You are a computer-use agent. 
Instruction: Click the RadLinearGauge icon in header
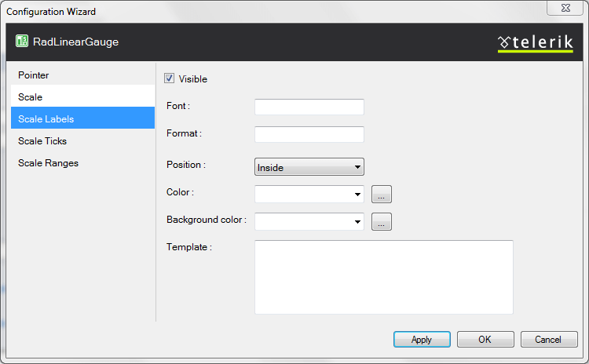22,41
